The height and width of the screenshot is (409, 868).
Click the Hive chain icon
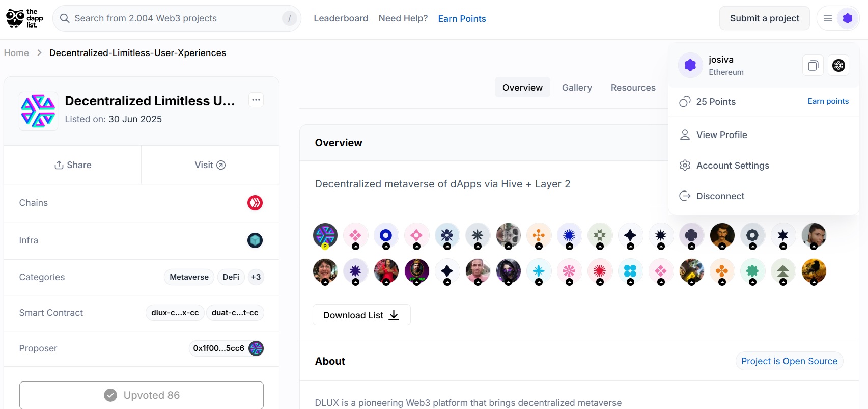click(x=255, y=203)
